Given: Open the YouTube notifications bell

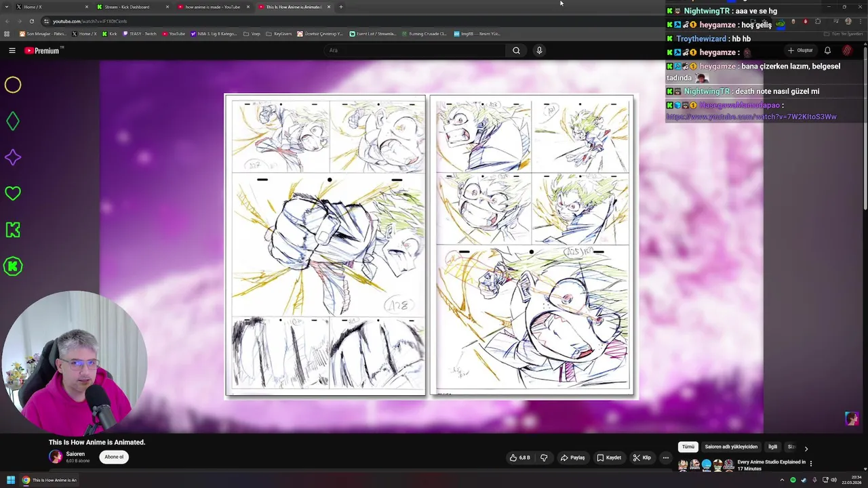Looking at the screenshot, I should click(827, 50).
